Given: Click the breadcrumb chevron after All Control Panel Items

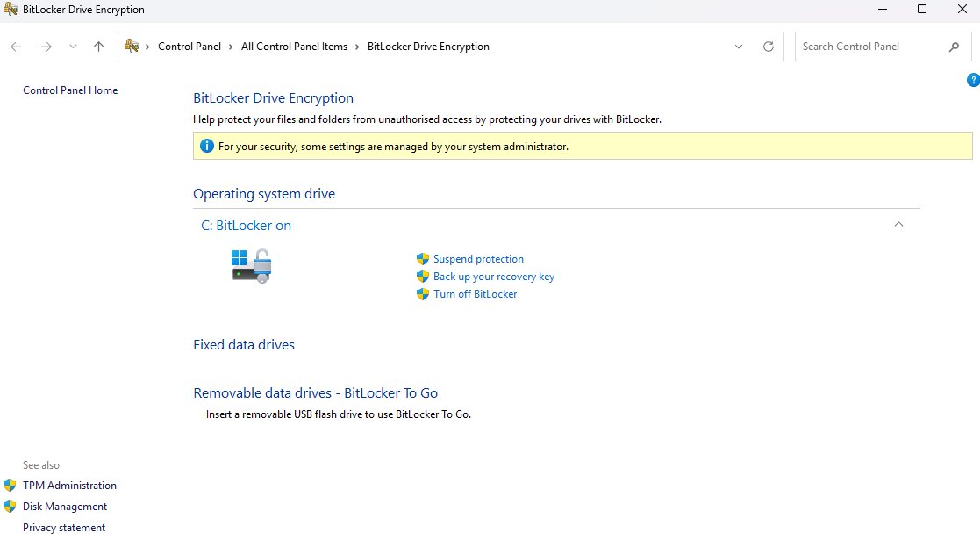Looking at the screenshot, I should (x=357, y=47).
